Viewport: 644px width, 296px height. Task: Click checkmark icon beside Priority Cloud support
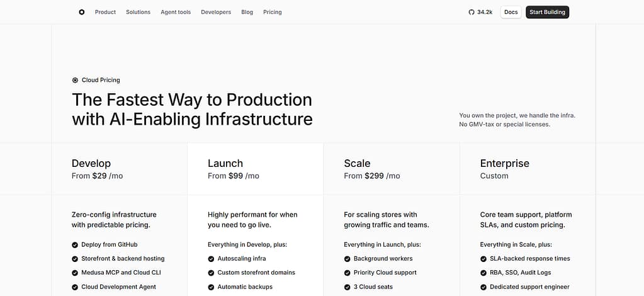[347, 273]
